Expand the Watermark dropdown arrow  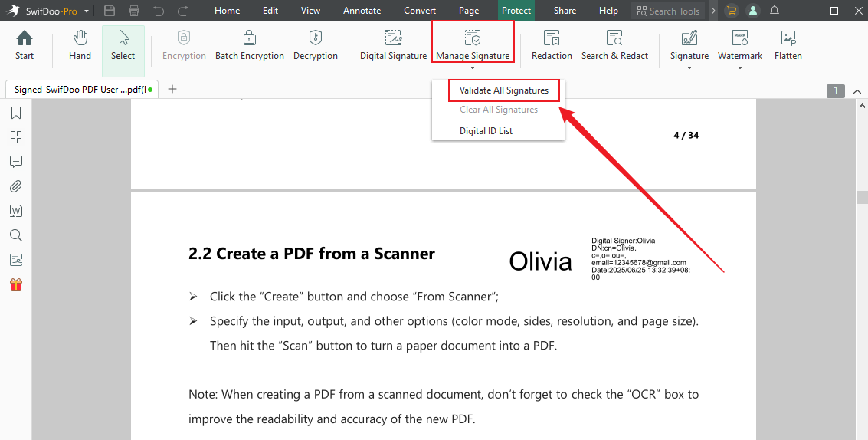tap(740, 69)
